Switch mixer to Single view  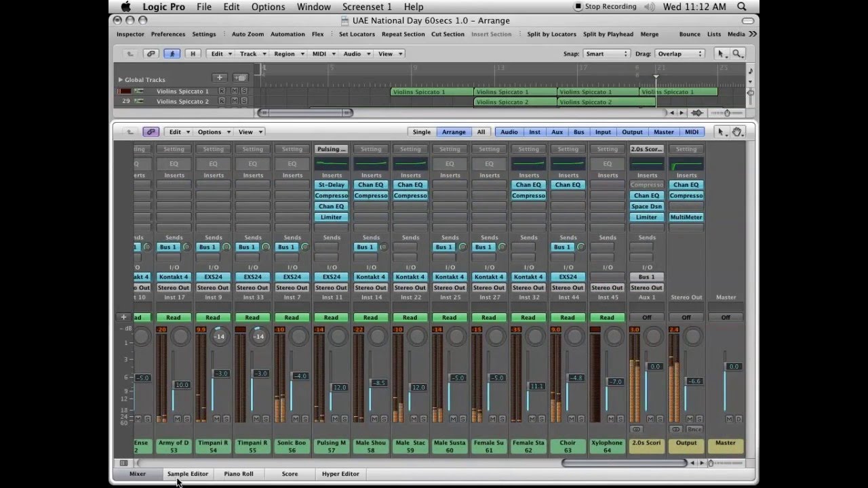click(421, 132)
